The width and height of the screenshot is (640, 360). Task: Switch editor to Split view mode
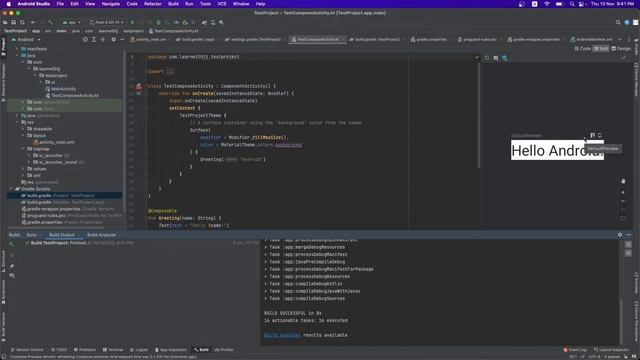(x=601, y=49)
